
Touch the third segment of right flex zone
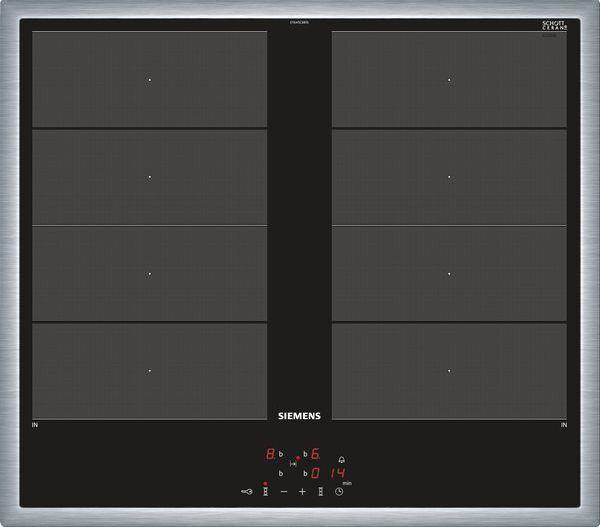point(449,274)
